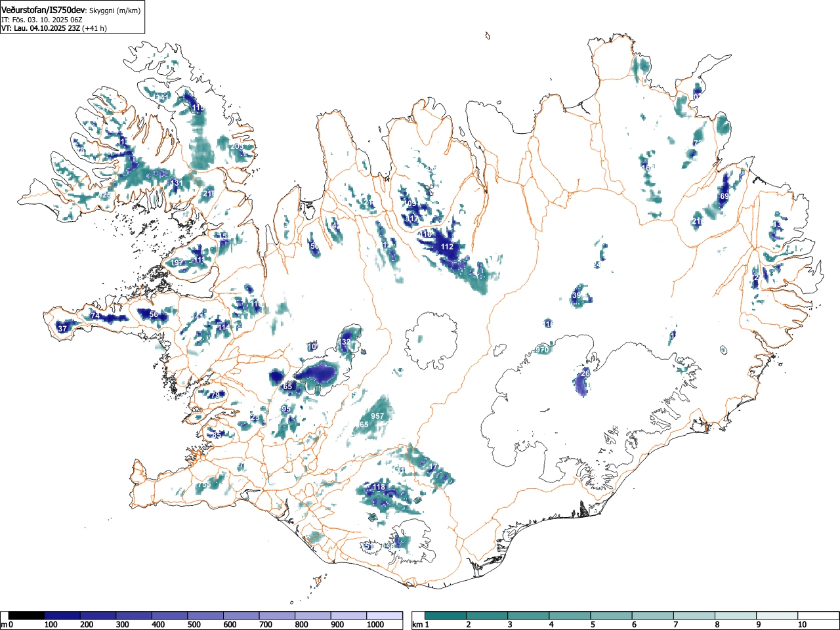Click the map value '79' near Reykjavík
840x630 pixels.
pos(215,395)
